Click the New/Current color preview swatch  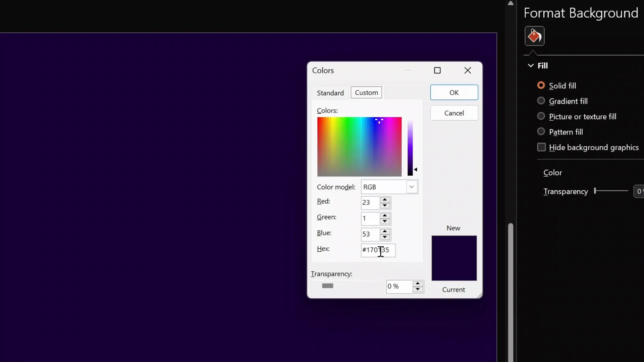454,258
